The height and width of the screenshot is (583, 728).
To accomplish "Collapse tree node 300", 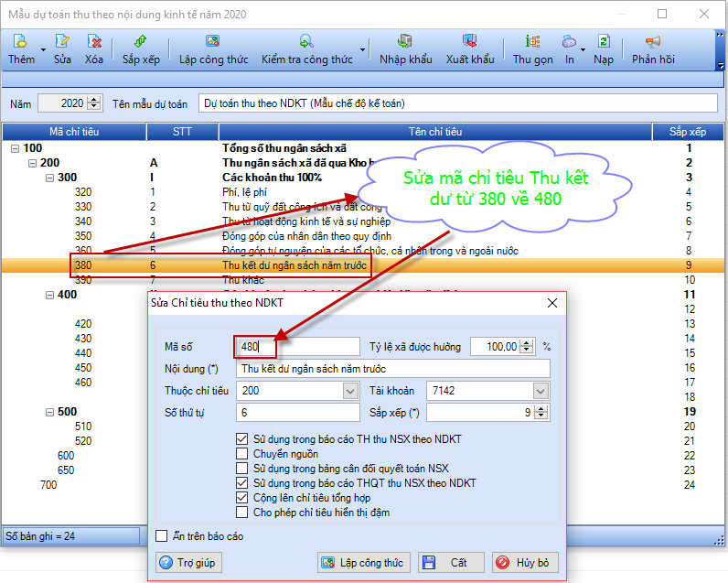I will pos(49,178).
